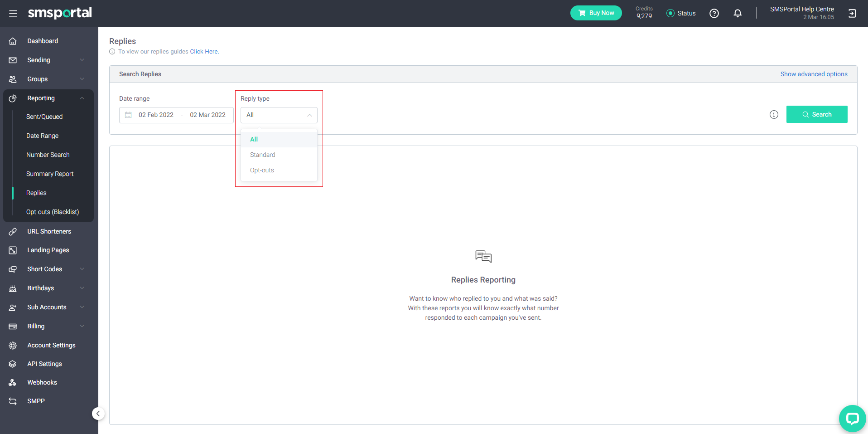Click the Webhooks icon

pos(13,382)
